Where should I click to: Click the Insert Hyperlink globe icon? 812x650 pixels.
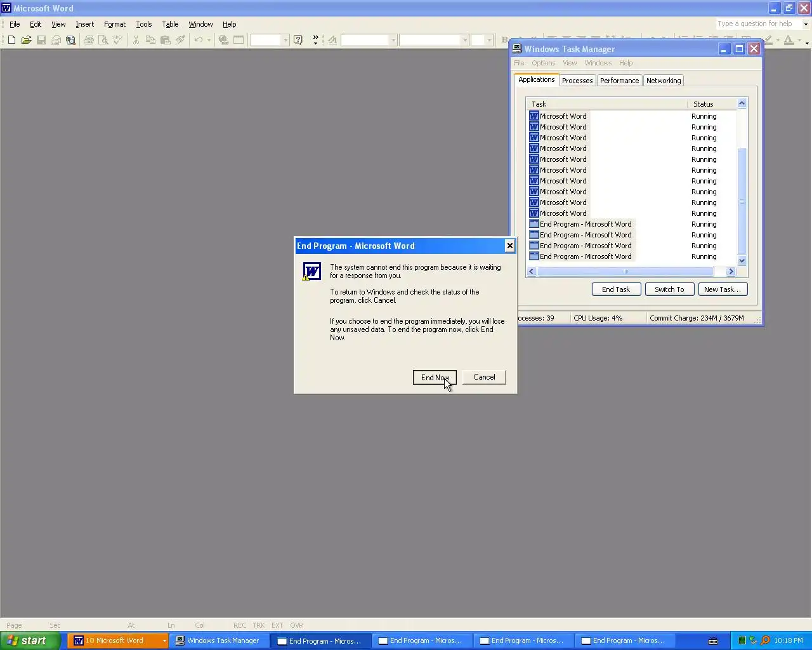[223, 40]
